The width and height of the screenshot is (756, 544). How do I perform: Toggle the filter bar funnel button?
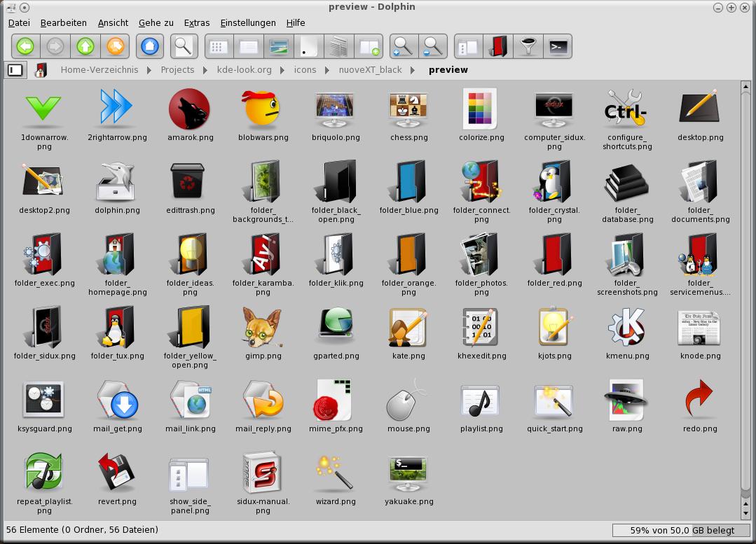click(x=528, y=46)
